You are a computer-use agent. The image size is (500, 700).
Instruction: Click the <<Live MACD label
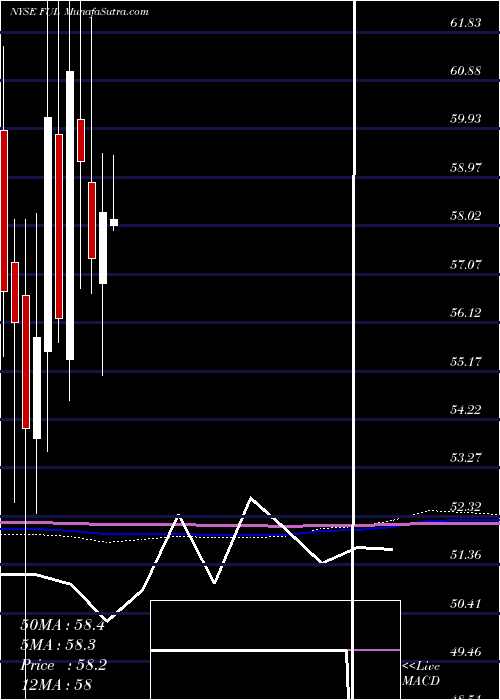[x=421, y=674]
